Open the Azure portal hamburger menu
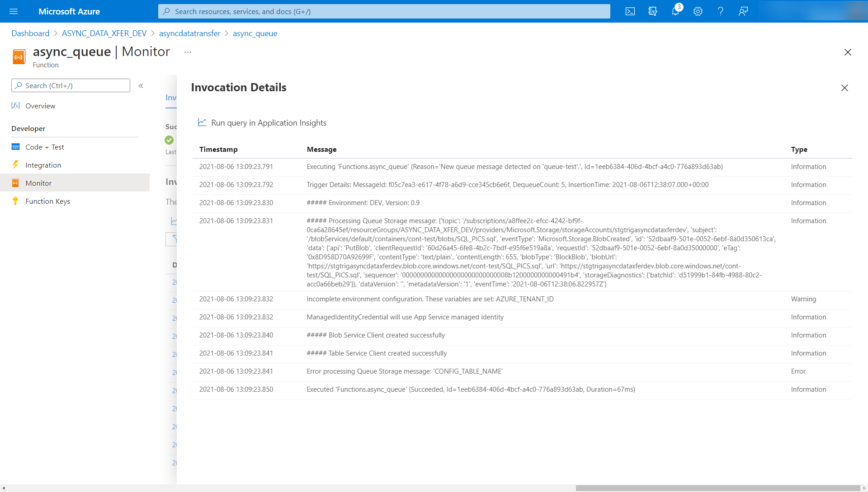 [x=13, y=11]
